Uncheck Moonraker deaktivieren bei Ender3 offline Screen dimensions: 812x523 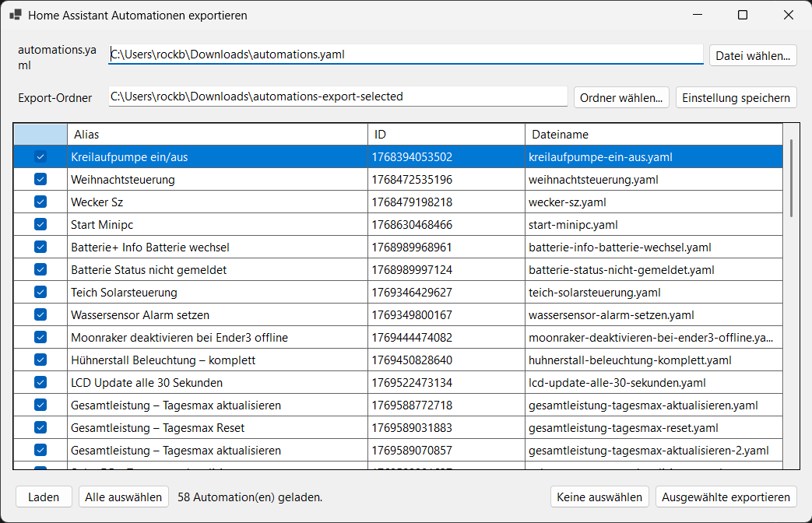[x=40, y=337]
